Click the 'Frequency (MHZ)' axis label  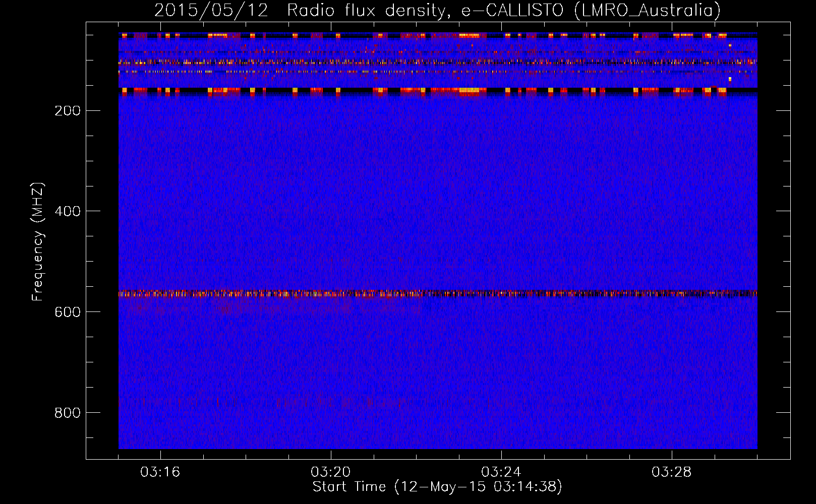[x=38, y=241]
